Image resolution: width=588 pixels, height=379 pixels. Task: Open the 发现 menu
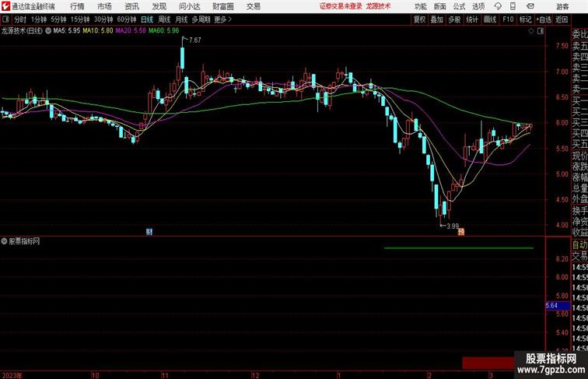[159, 6]
